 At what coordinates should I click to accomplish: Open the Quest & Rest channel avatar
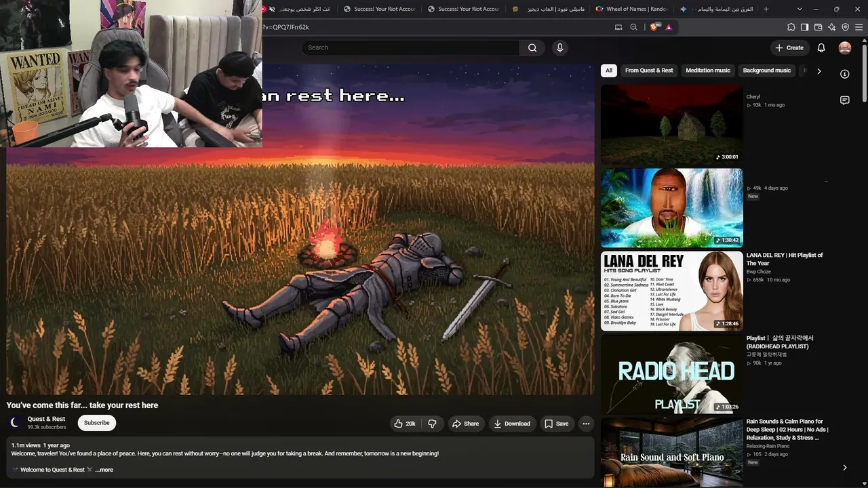tap(15, 423)
